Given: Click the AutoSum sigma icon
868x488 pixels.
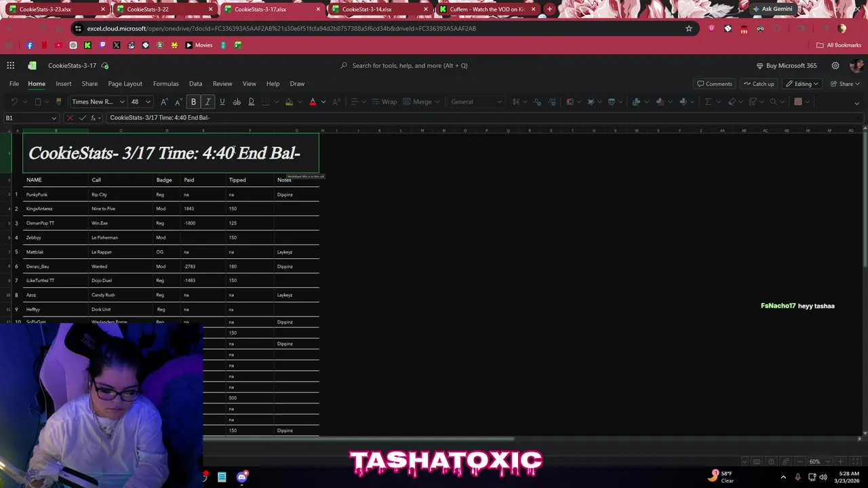Looking at the screenshot, I should click(708, 102).
